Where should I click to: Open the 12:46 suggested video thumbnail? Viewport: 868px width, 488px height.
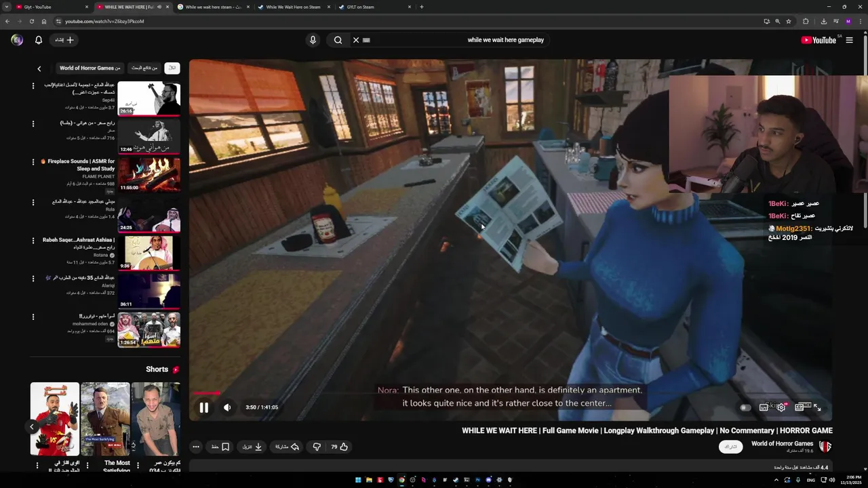(149, 137)
